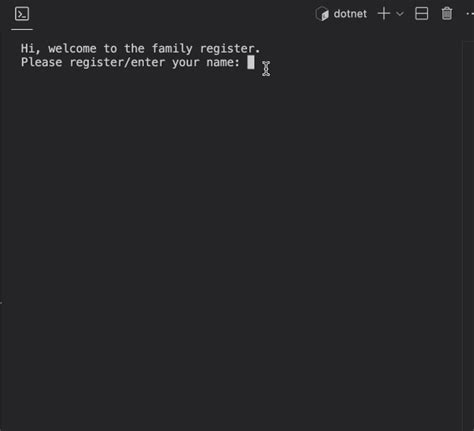Split the terminal panel
Screen dimensions: 474x431
pos(422,14)
